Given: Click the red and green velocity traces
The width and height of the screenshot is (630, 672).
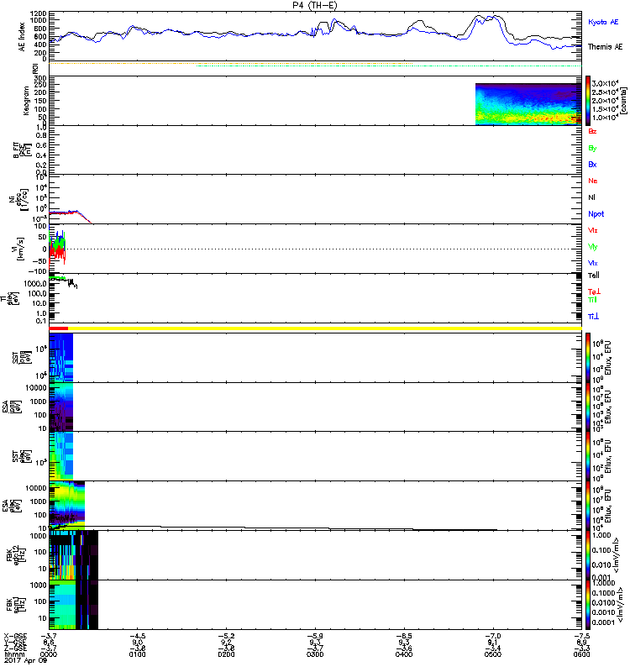Looking at the screenshot, I should pos(57,249).
